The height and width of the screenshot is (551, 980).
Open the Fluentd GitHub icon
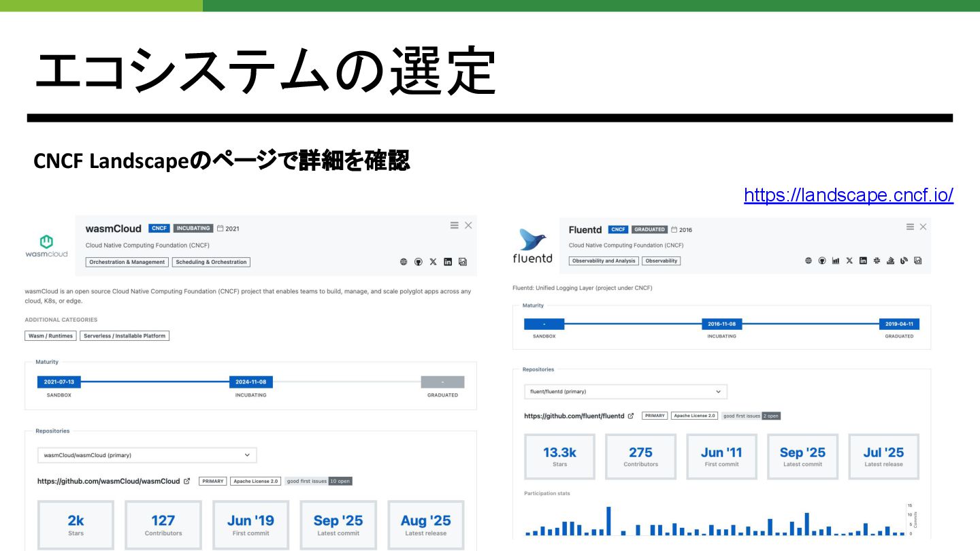coord(822,261)
